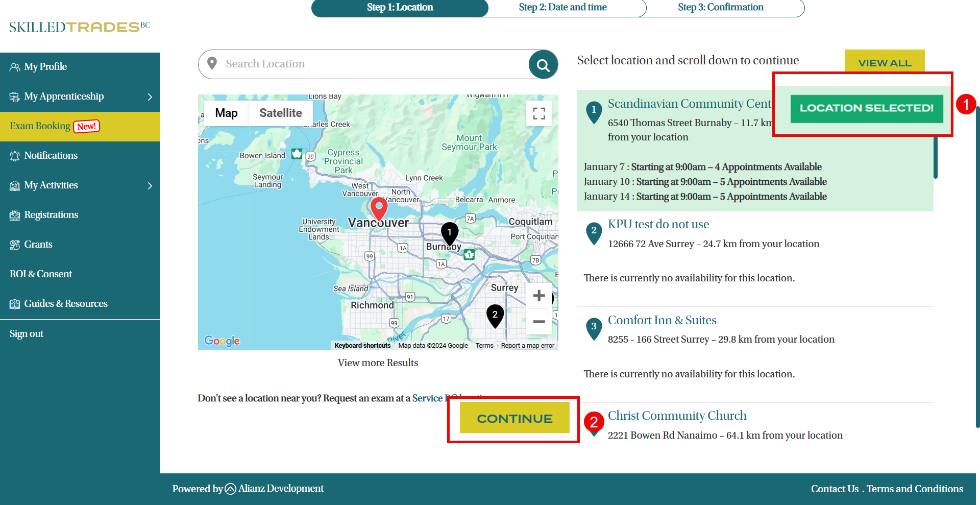The height and width of the screenshot is (505, 980).
Task: Expand the My Activities submenu
Action: (150, 185)
